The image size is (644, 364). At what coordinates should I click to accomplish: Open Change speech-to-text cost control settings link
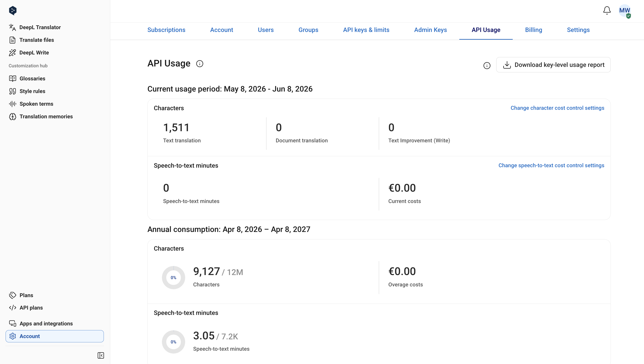pos(551,165)
